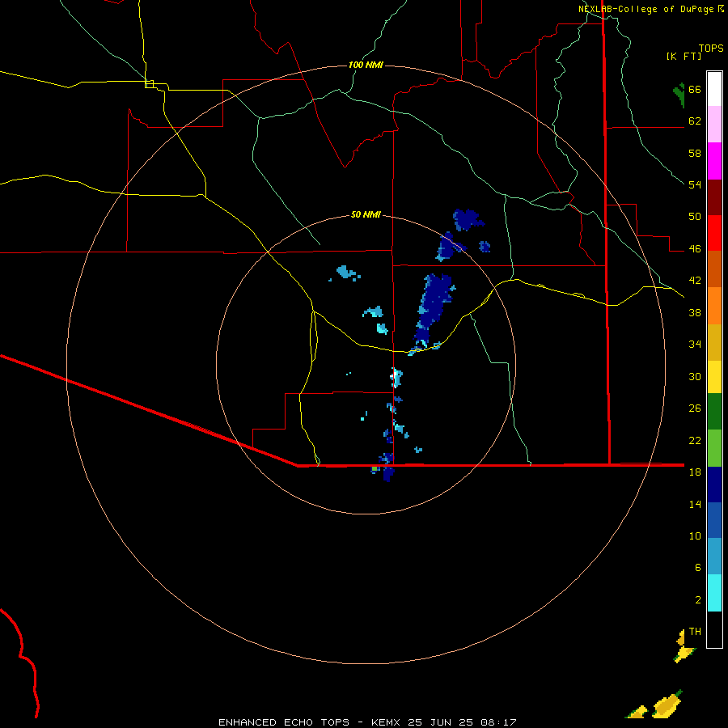Click the NEXLAB-College of DuPage credit text
Viewport: 728px width, 728px height.
click(x=645, y=9)
